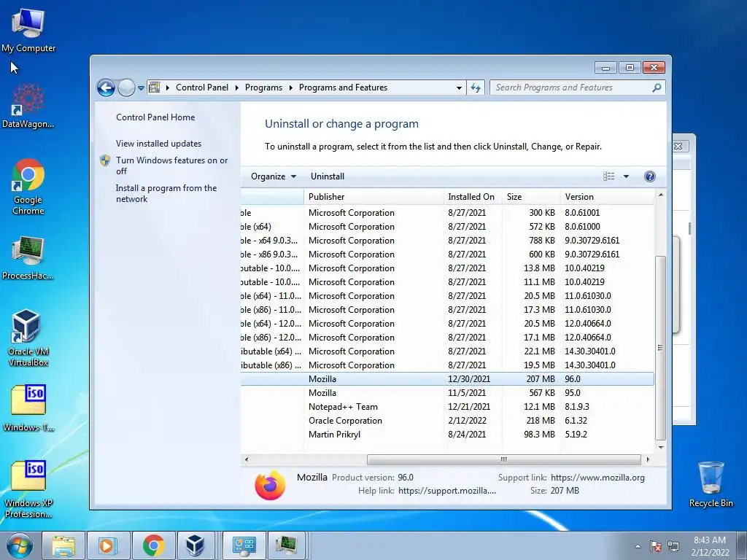Switch to Control Panel taskbar button
The height and width of the screenshot is (560, 747).
pyautogui.click(x=244, y=545)
